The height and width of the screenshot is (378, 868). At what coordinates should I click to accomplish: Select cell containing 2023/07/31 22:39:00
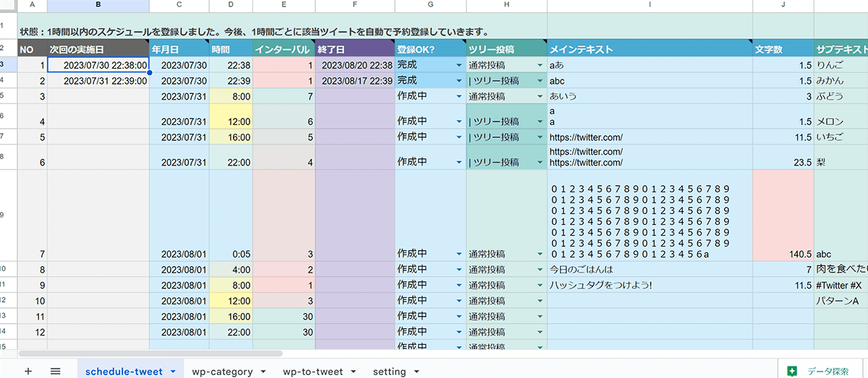98,81
